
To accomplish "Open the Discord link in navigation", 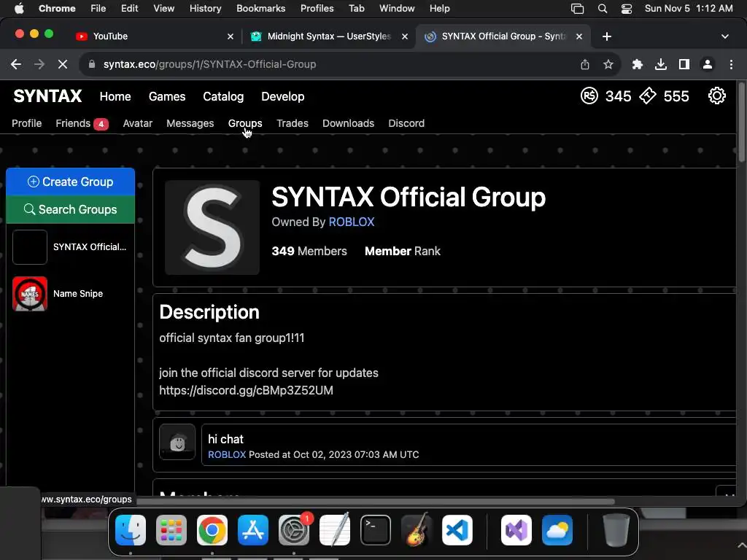I will [x=406, y=123].
